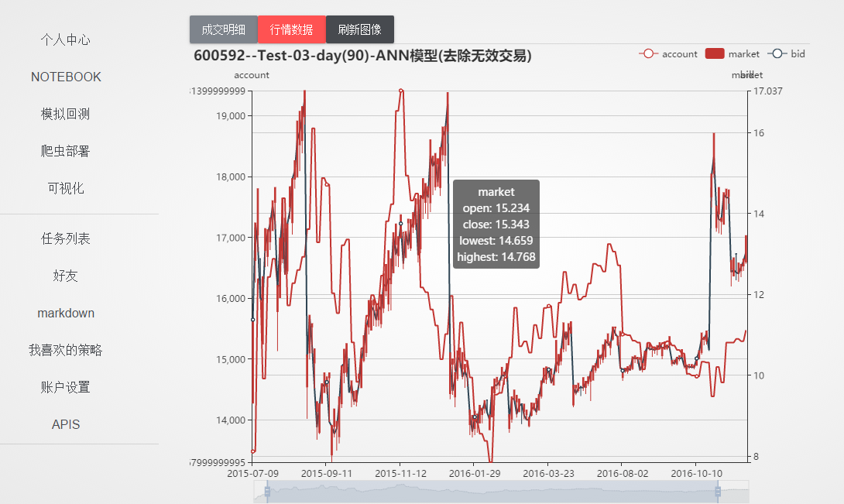
Task: Navigate to 可视化
Action: pyautogui.click(x=65, y=188)
